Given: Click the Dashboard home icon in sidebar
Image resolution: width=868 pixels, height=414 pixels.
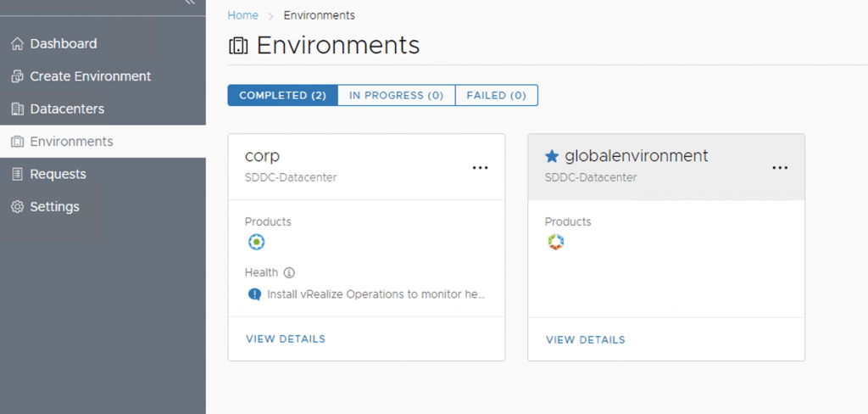Looking at the screenshot, I should (17, 44).
